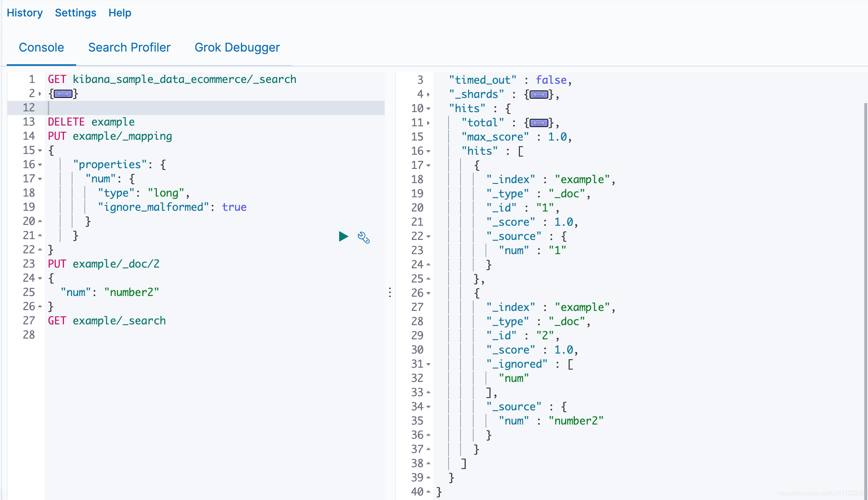Click fold-end marker at editor line 22
The height and width of the screenshot is (500, 868).
40,250
